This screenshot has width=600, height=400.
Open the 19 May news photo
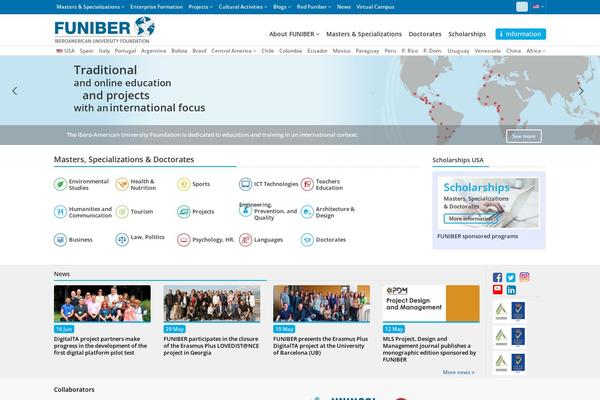click(x=321, y=304)
